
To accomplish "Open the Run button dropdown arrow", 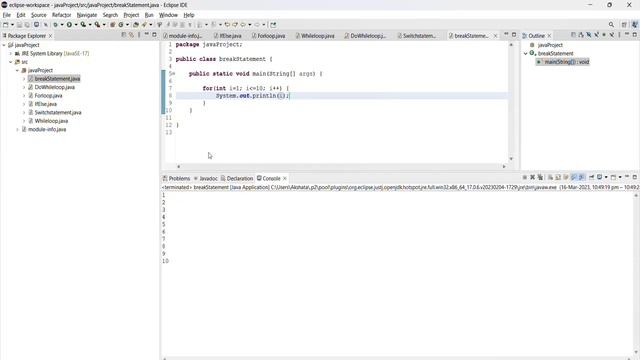I will (76, 24).
